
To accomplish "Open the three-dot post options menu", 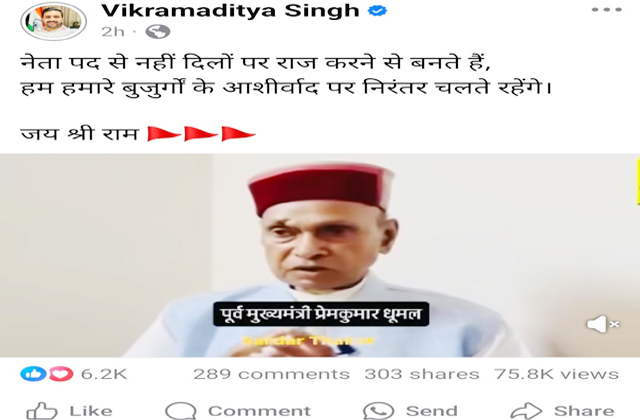I will point(607,10).
